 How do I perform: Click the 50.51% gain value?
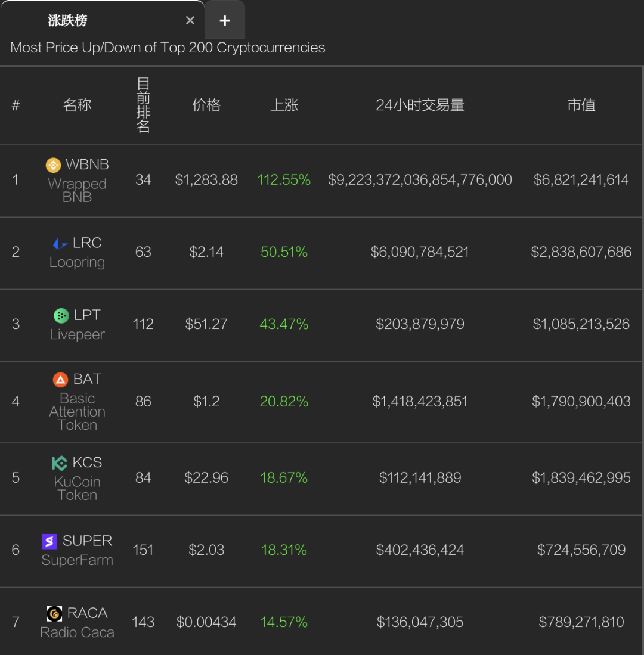pyautogui.click(x=284, y=252)
